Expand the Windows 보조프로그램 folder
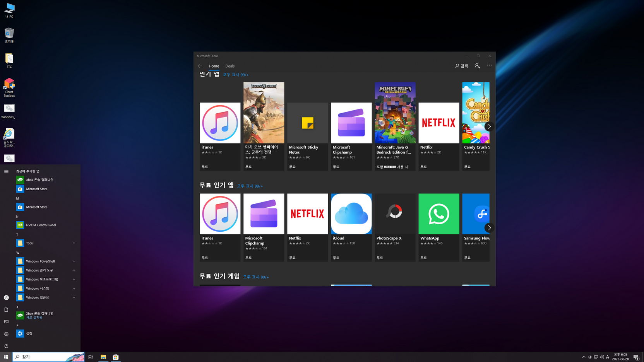The height and width of the screenshot is (362, 644). pos(46,279)
